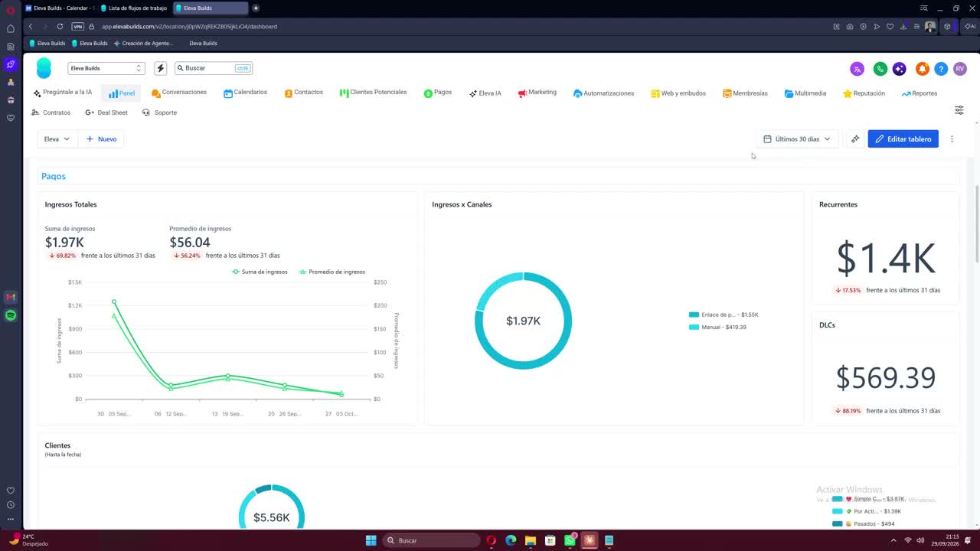Go to the Calendarios section
Viewport: 980px width, 551px height.
click(x=245, y=93)
